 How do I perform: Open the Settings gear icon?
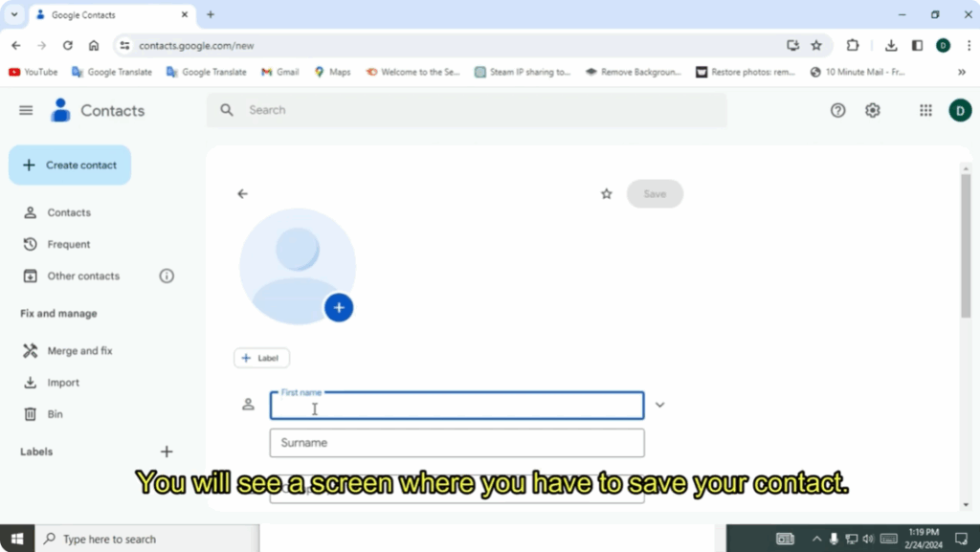click(x=872, y=110)
